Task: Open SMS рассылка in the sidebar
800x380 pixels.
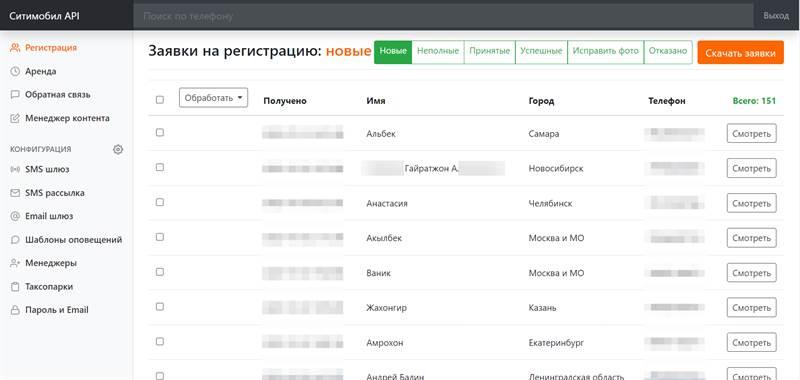Action: click(55, 193)
